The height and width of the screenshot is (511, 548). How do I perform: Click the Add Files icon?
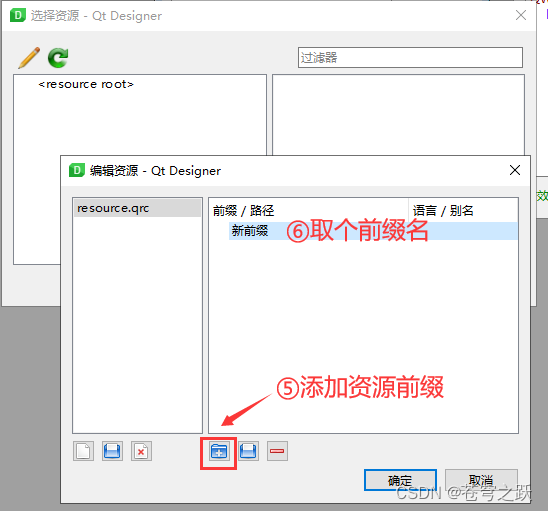point(248,451)
